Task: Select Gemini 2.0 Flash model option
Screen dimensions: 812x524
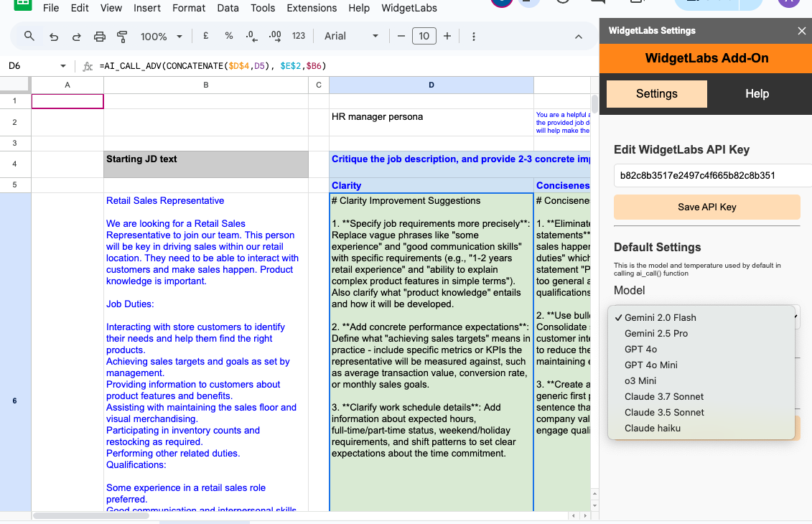Action: (x=701, y=318)
